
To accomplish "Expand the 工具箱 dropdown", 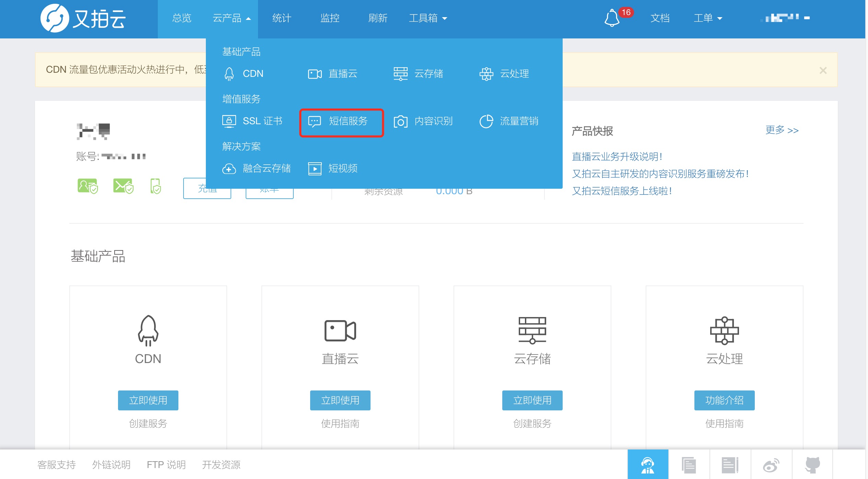I will [x=428, y=18].
